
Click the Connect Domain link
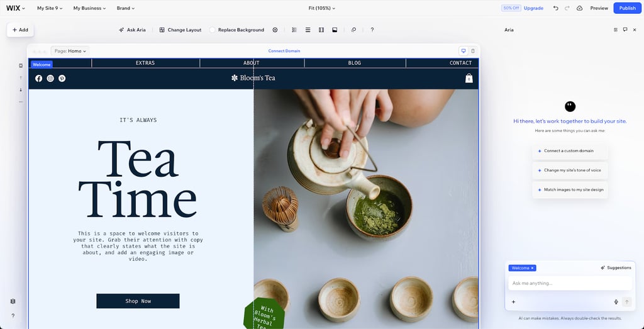284,51
